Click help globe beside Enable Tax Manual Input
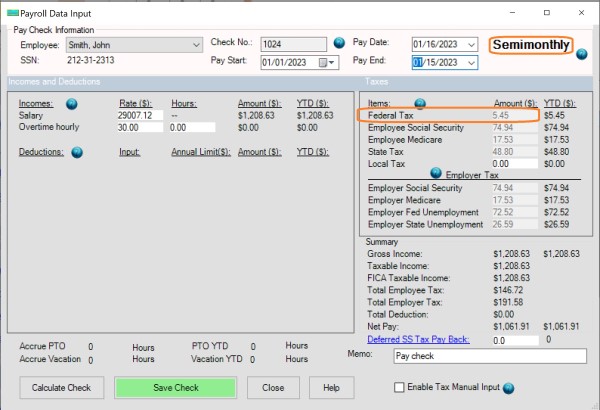Screen dimensions: 600x410 click(x=508, y=388)
